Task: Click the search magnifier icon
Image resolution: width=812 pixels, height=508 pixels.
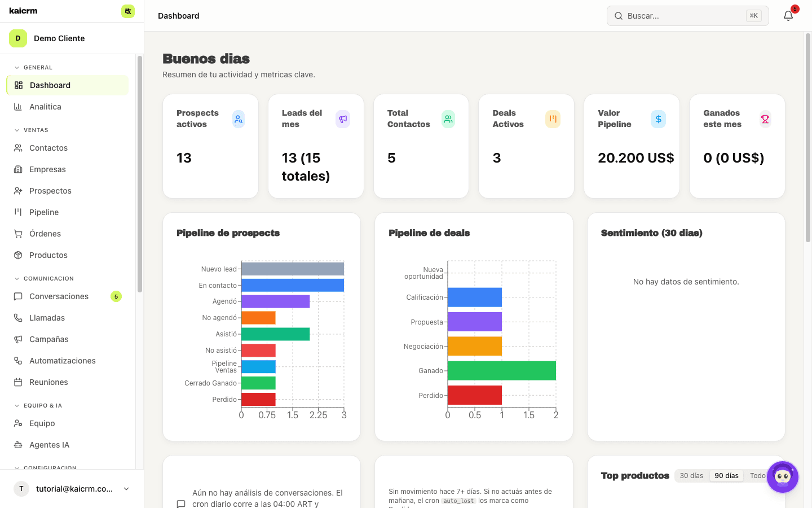Action: 619,16
